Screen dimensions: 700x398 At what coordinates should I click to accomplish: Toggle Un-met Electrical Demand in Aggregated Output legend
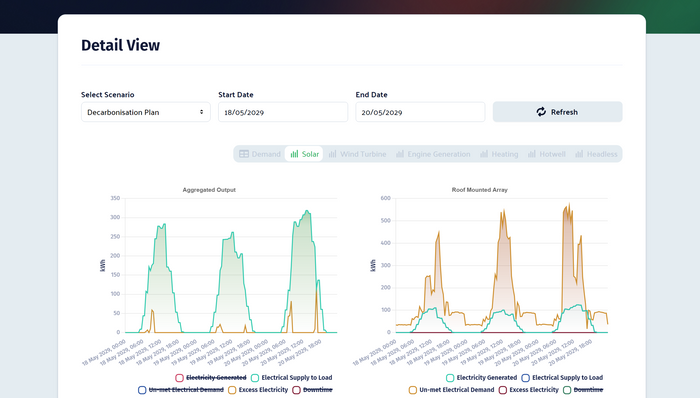[181, 390]
